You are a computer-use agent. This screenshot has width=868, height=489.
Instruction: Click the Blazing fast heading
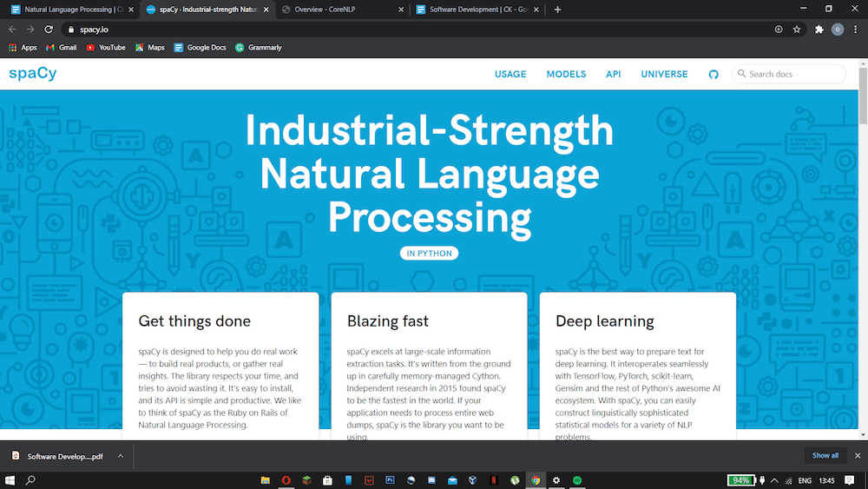point(387,321)
